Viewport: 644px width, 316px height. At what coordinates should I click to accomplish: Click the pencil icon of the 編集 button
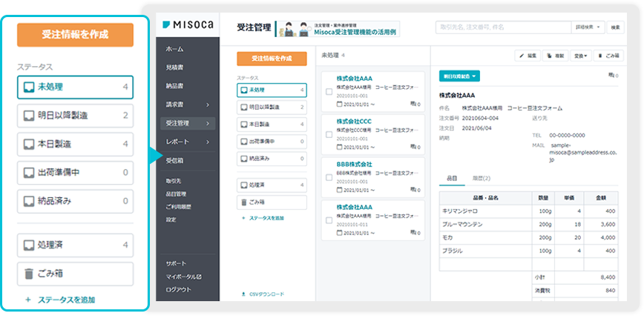tap(522, 56)
